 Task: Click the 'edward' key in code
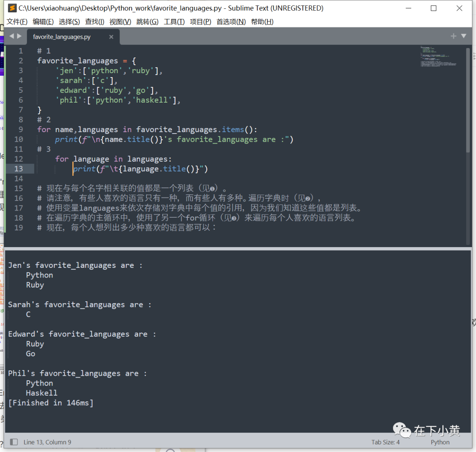(73, 90)
